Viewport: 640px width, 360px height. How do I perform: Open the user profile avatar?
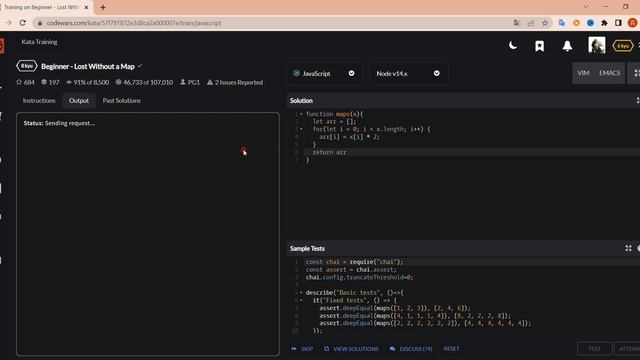[596, 45]
